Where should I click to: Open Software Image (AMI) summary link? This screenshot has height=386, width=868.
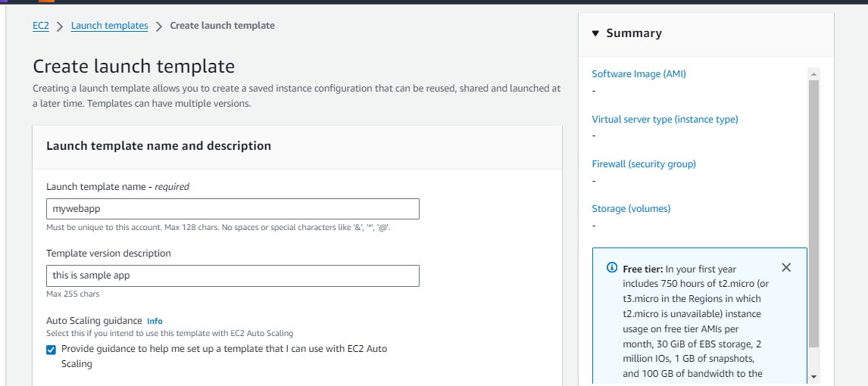[x=639, y=73]
